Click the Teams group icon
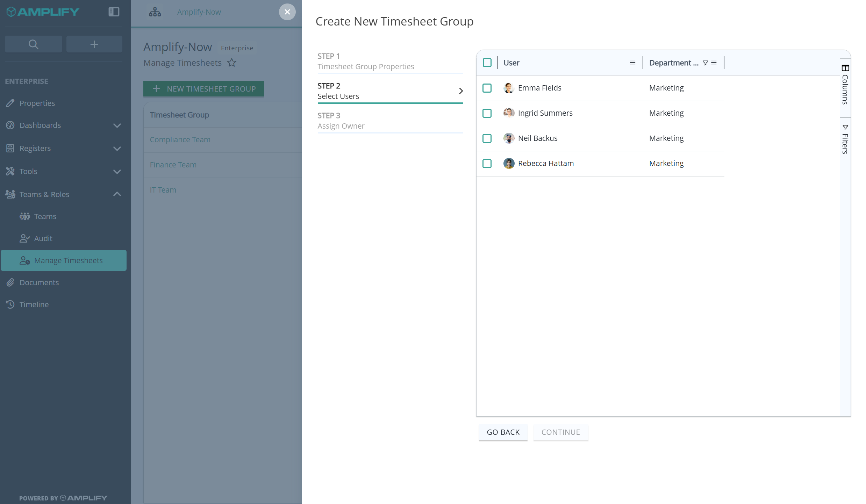The image size is (866, 504). (25, 216)
